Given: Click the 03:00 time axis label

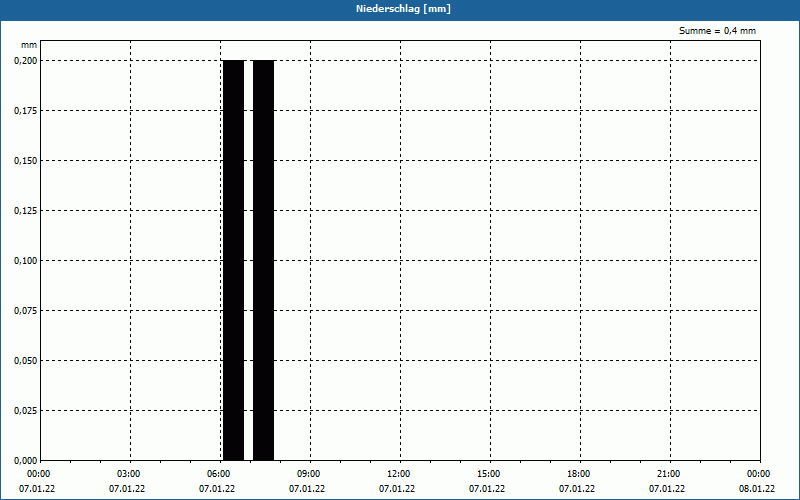Looking at the screenshot, I should pos(129,474).
